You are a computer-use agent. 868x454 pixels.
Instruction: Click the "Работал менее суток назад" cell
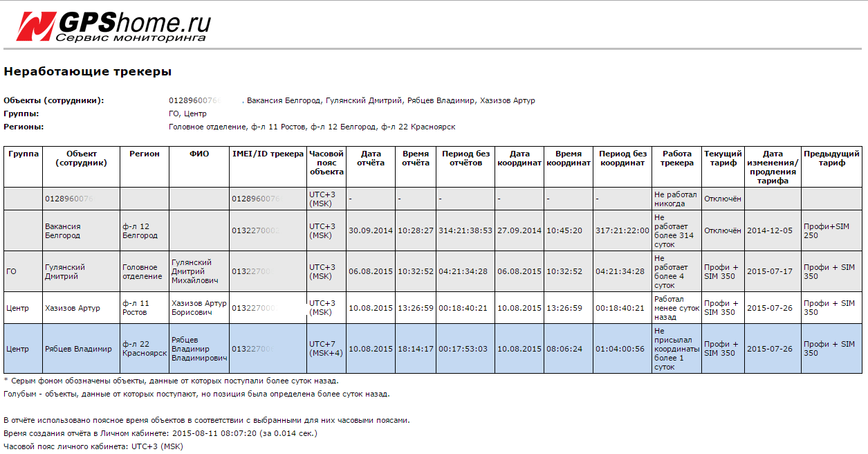point(676,307)
